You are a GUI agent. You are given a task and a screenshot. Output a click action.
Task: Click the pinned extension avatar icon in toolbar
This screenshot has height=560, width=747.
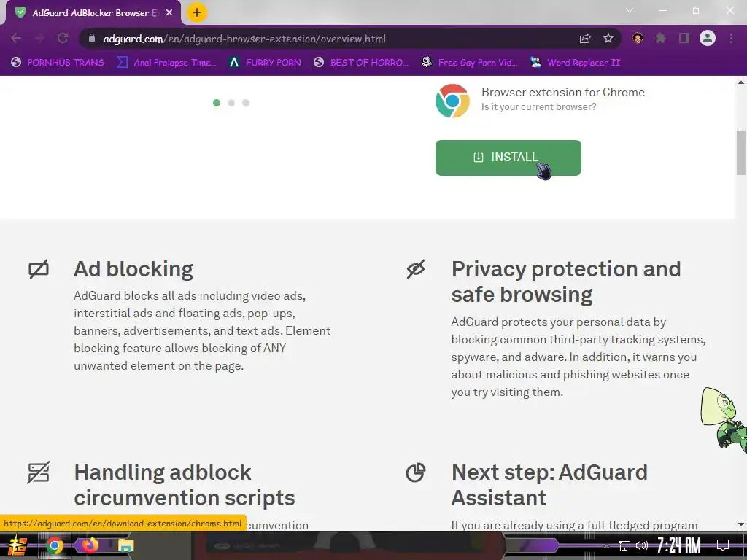point(638,38)
